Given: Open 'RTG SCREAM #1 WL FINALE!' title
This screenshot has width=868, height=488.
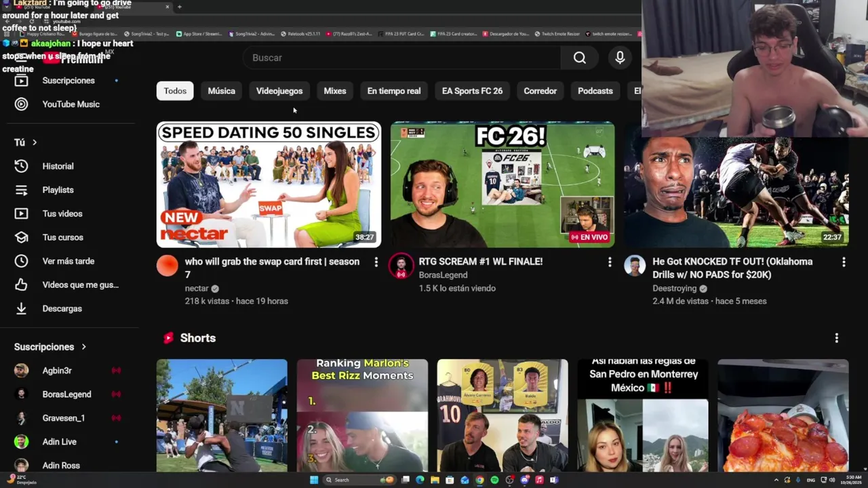Looking at the screenshot, I should coord(480,262).
